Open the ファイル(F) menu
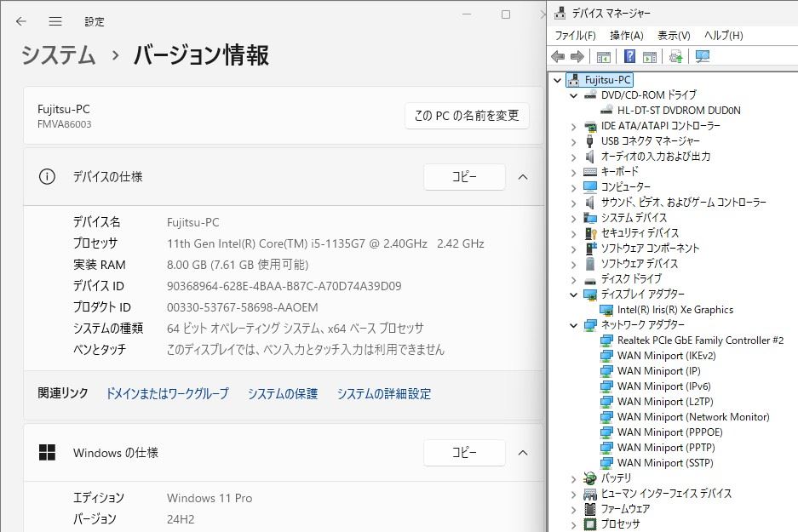This screenshot has width=798, height=532. pos(575,36)
